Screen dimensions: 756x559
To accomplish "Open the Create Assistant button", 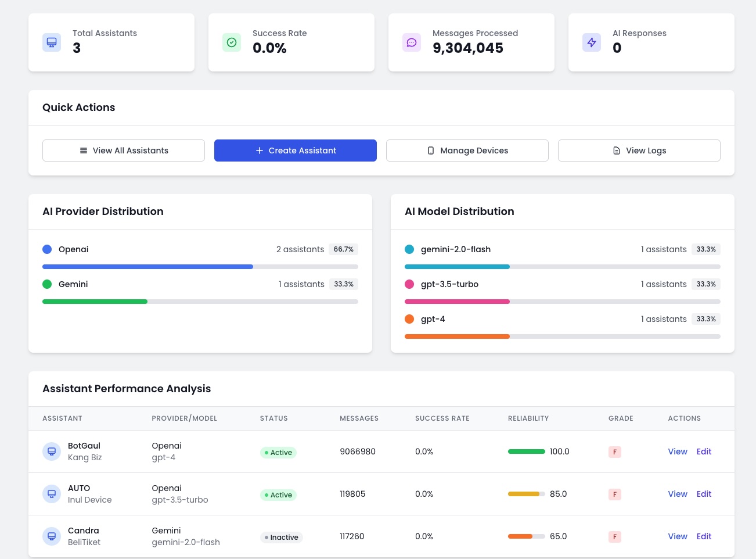I will pos(295,150).
